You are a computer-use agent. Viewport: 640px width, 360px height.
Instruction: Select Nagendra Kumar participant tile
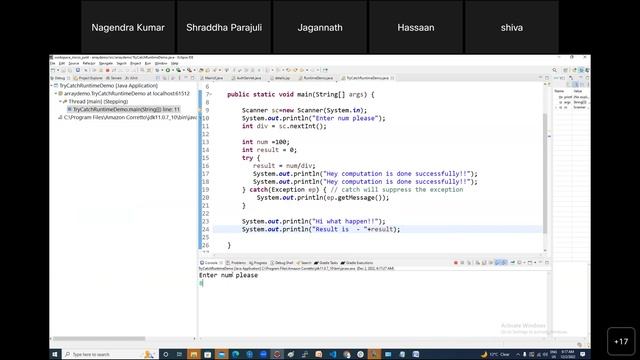[x=128, y=27]
